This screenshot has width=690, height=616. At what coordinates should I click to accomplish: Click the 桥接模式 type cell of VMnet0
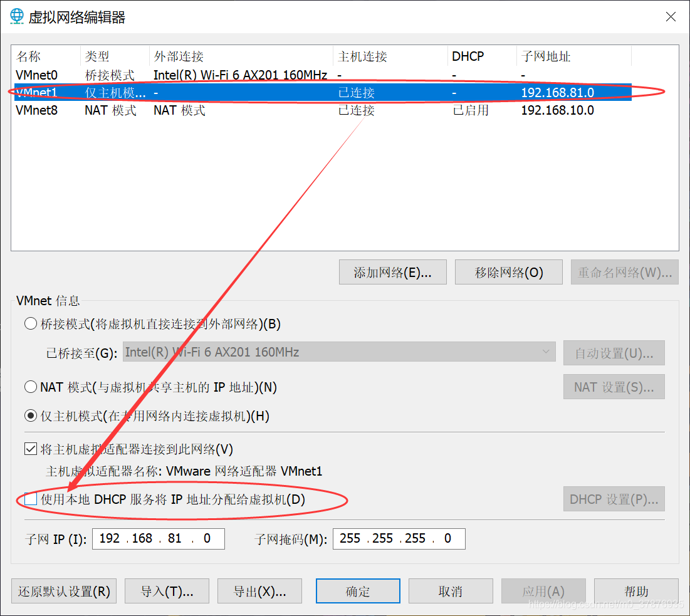click(x=110, y=75)
